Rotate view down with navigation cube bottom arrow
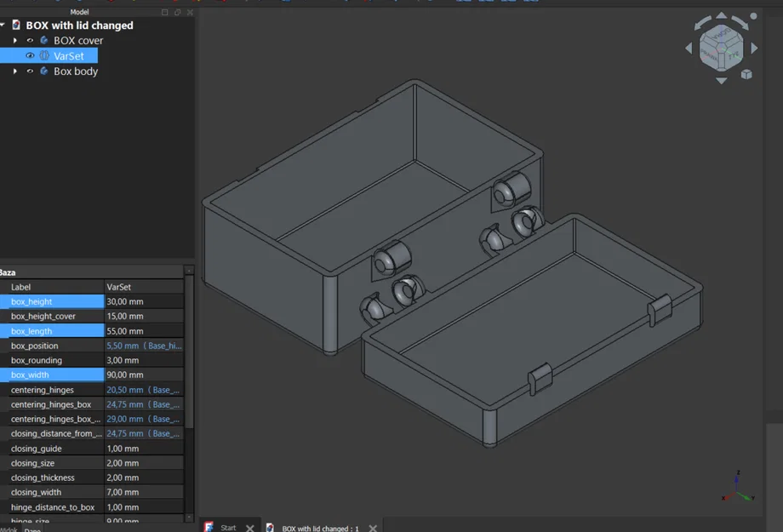The height and width of the screenshot is (532, 783). [x=722, y=80]
